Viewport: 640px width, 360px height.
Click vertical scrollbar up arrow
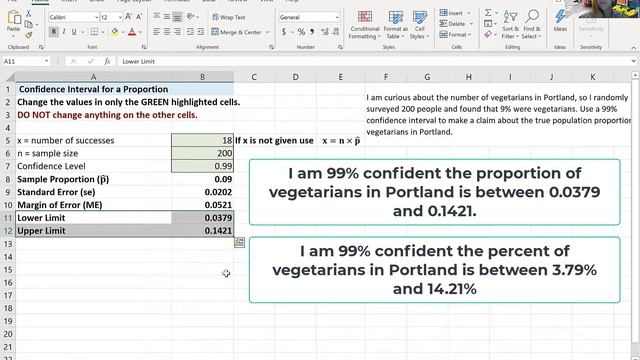tap(636, 76)
